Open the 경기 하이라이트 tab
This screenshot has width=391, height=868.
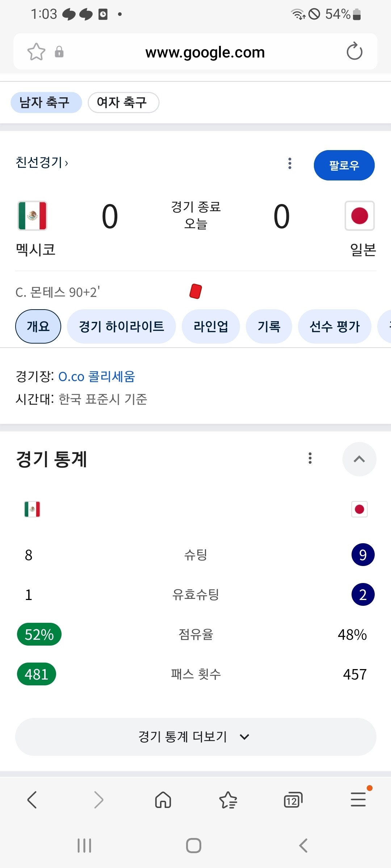[121, 327]
